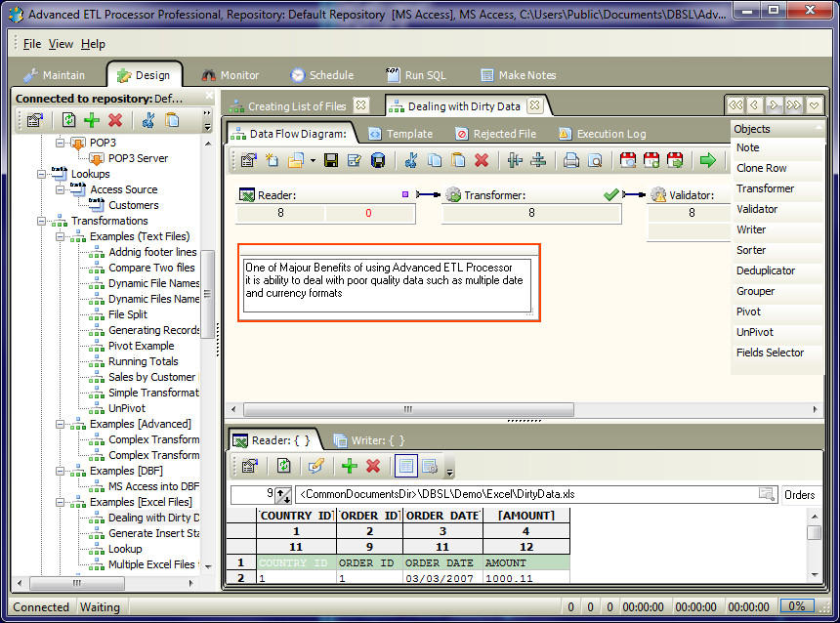Click the printer icon in diagram toolbar
The height and width of the screenshot is (623, 840).
571,160
